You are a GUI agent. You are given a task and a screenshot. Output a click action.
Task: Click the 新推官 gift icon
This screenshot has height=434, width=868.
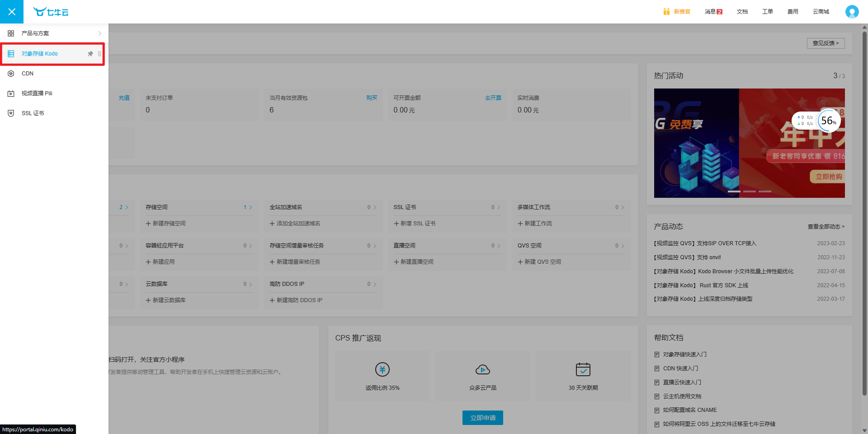[x=666, y=11]
